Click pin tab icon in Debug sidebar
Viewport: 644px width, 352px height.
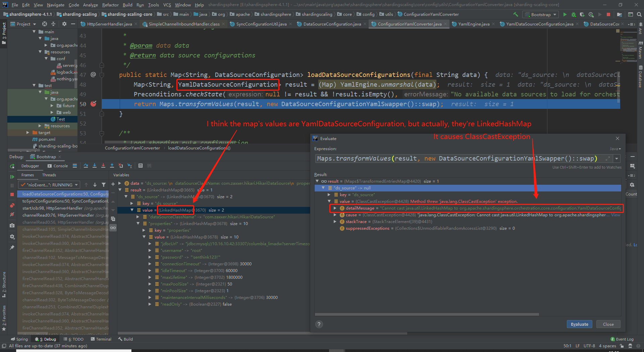coord(12,247)
